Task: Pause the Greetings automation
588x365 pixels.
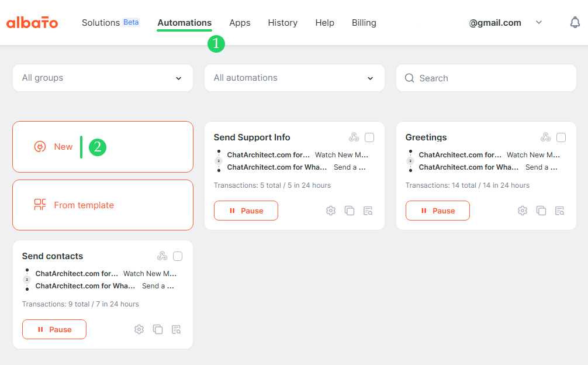Action: [x=438, y=211]
